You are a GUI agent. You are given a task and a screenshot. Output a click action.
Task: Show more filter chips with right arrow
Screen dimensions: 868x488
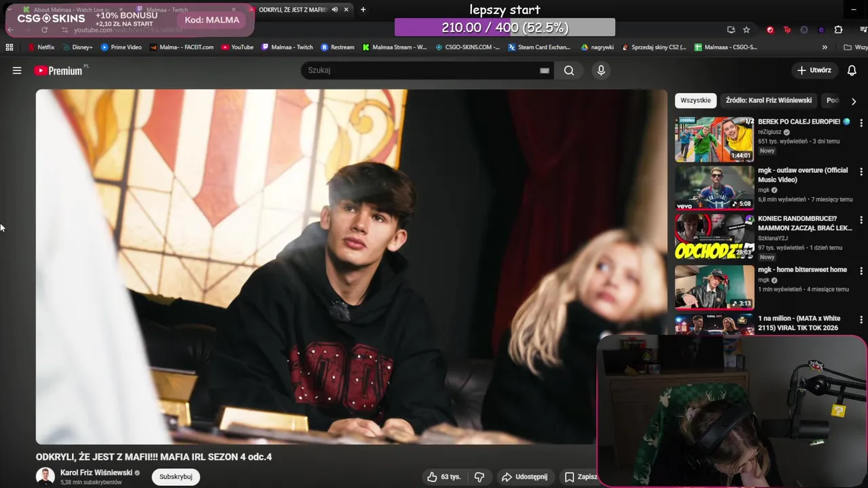click(854, 101)
